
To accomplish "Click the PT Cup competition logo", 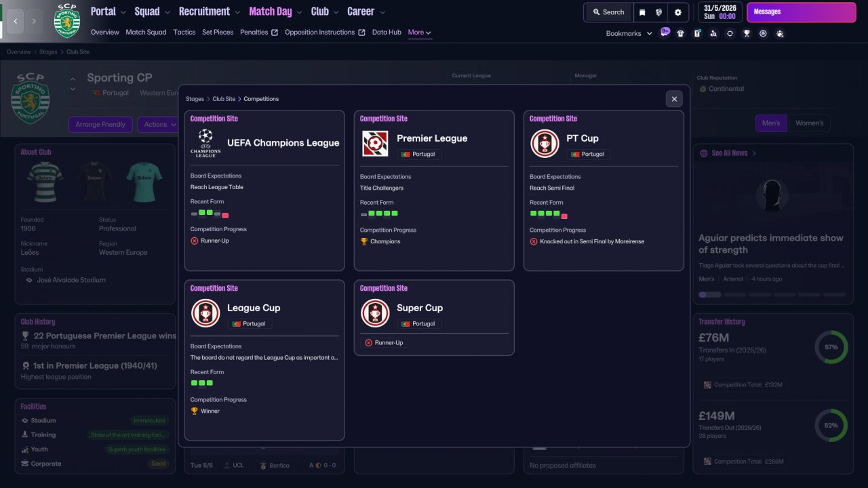I will tap(545, 143).
